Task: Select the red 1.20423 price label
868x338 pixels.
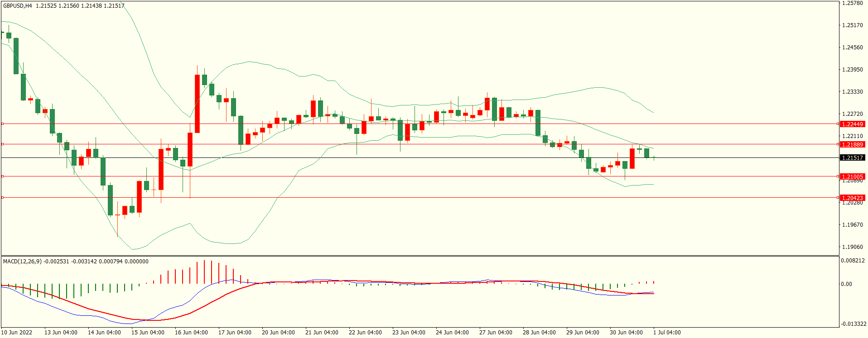Action: point(852,198)
